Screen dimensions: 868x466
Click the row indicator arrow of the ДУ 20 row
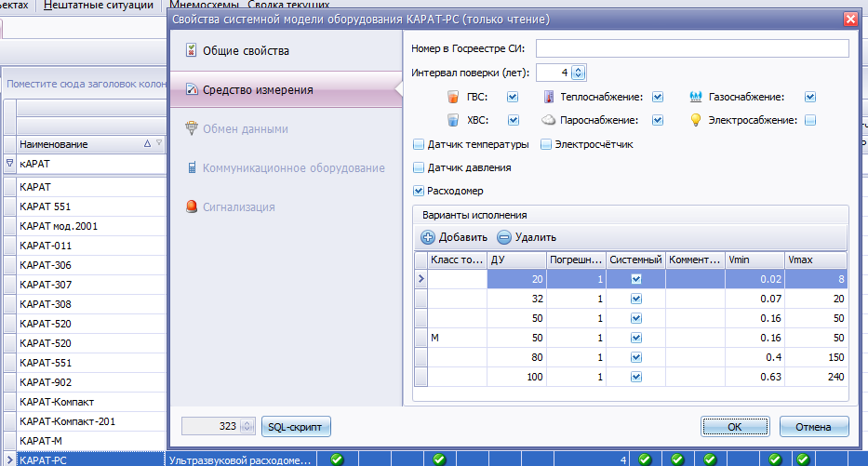pos(421,279)
